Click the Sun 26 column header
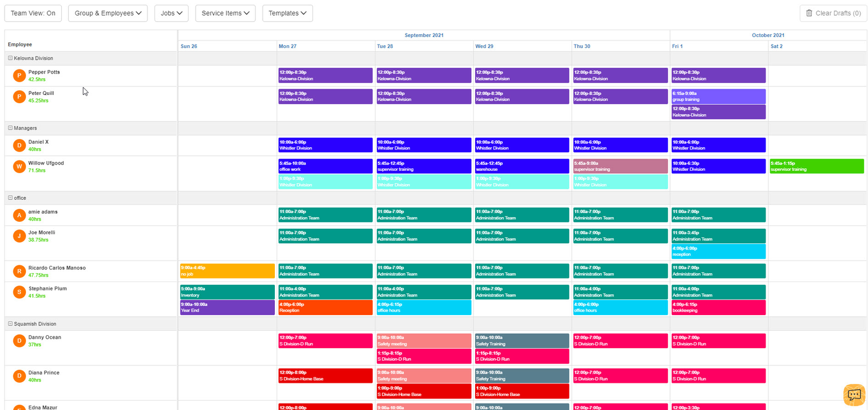The height and width of the screenshot is (410, 868). 189,46
